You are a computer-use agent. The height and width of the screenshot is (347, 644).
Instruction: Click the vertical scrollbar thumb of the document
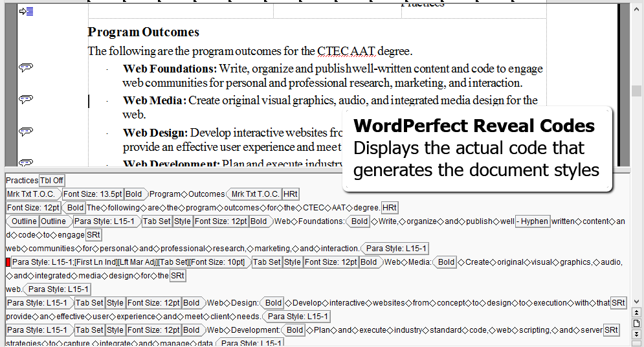(636, 91)
